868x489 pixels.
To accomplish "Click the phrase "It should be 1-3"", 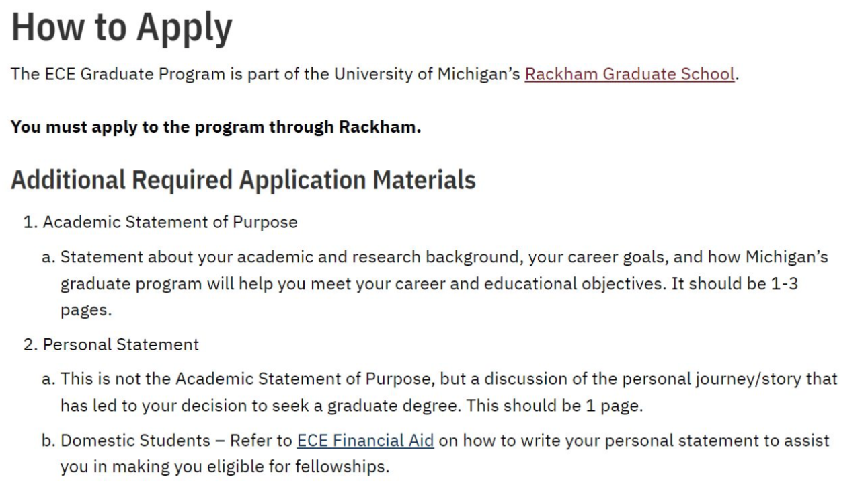I will 734,283.
